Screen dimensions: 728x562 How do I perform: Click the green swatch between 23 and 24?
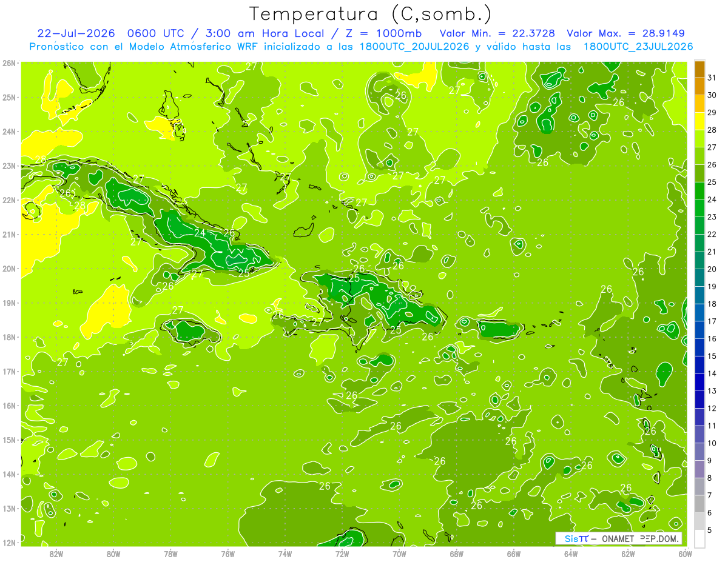tap(699, 208)
